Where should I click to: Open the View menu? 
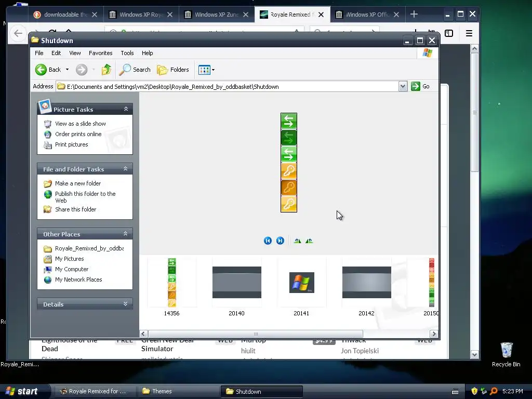tap(75, 53)
